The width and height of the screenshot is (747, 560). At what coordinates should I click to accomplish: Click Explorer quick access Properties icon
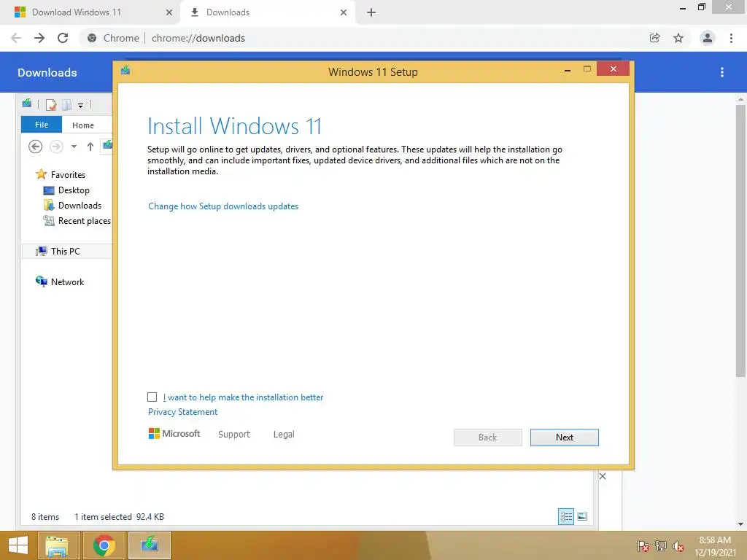(50, 105)
